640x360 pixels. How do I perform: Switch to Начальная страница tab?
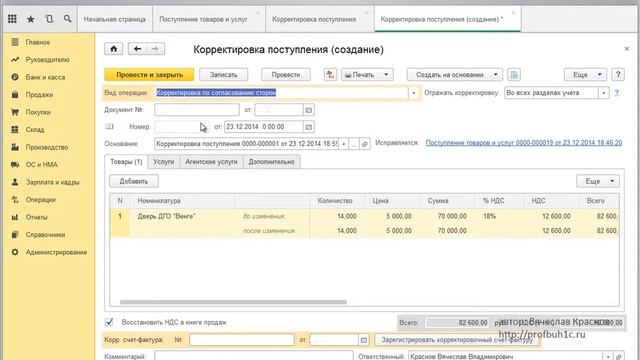(115, 19)
